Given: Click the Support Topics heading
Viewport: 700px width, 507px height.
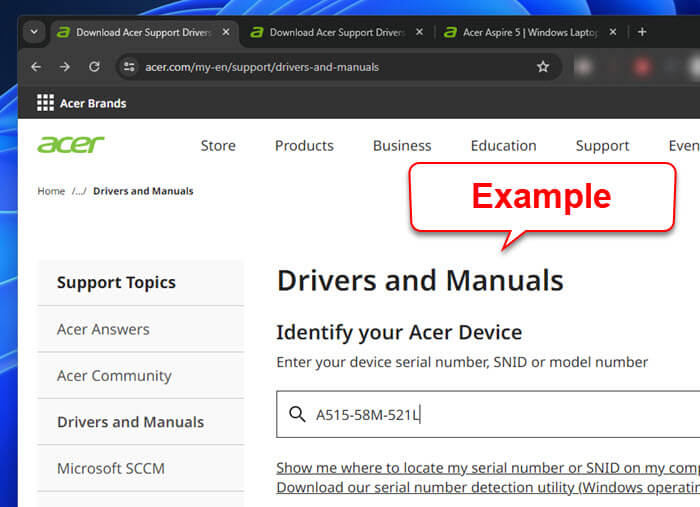Looking at the screenshot, I should pyautogui.click(x=116, y=283).
